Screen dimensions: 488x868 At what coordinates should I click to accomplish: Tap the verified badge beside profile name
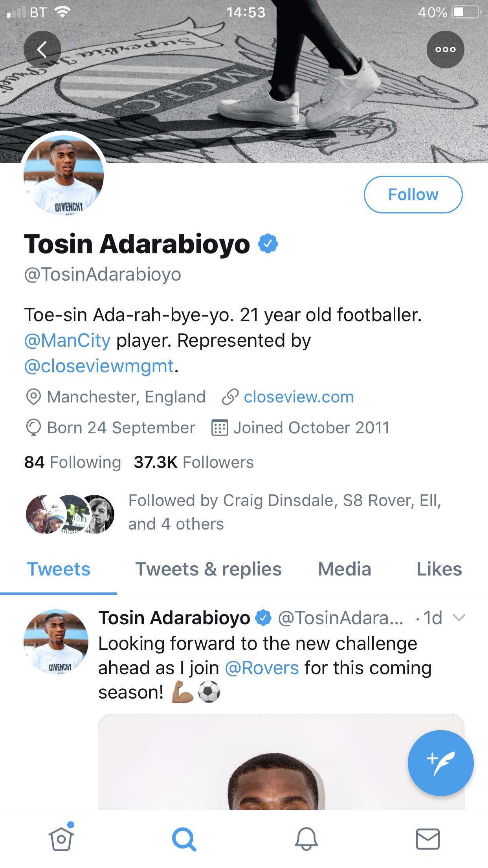click(x=268, y=244)
